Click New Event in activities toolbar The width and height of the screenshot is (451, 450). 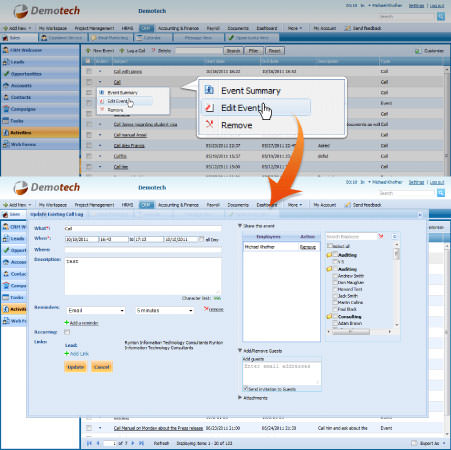100,51
